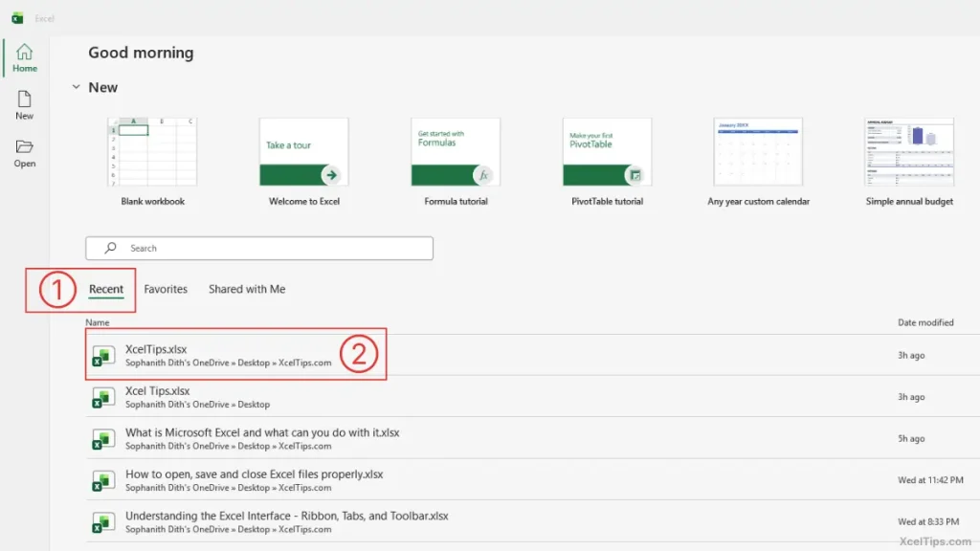Open the Welcome to Excel tour template
The width and height of the screenshot is (980, 551).
click(x=303, y=151)
